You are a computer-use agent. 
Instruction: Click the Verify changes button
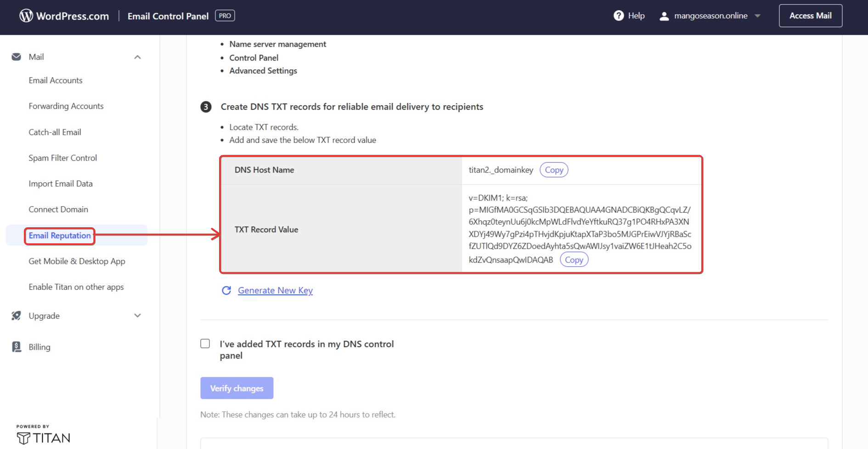[237, 388]
